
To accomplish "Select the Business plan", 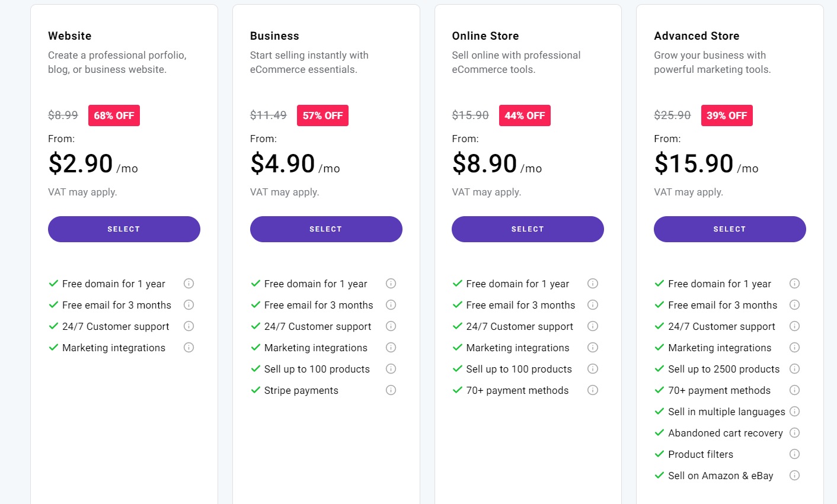I will click(326, 229).
